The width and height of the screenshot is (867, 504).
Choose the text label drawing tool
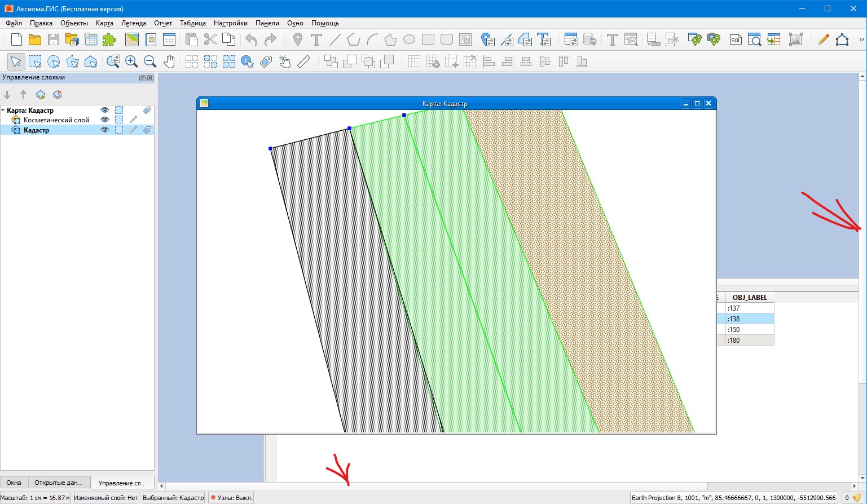[x=316, y=39]
